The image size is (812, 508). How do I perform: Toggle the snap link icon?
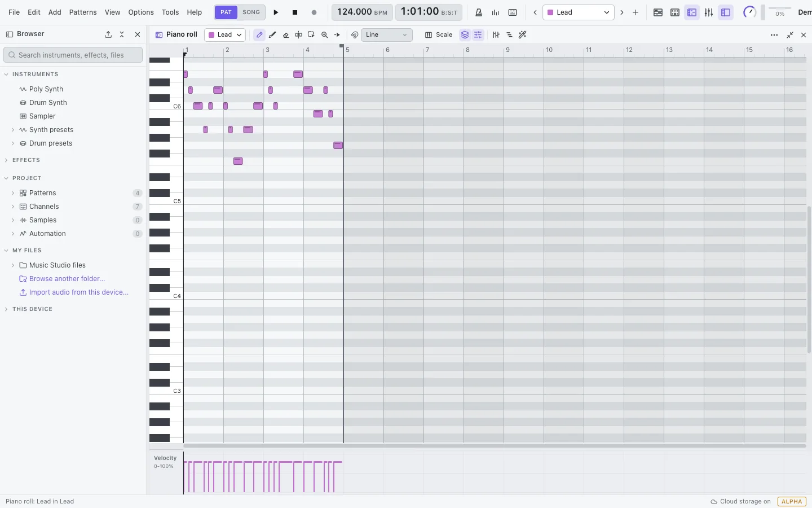(x=355, y=35)
